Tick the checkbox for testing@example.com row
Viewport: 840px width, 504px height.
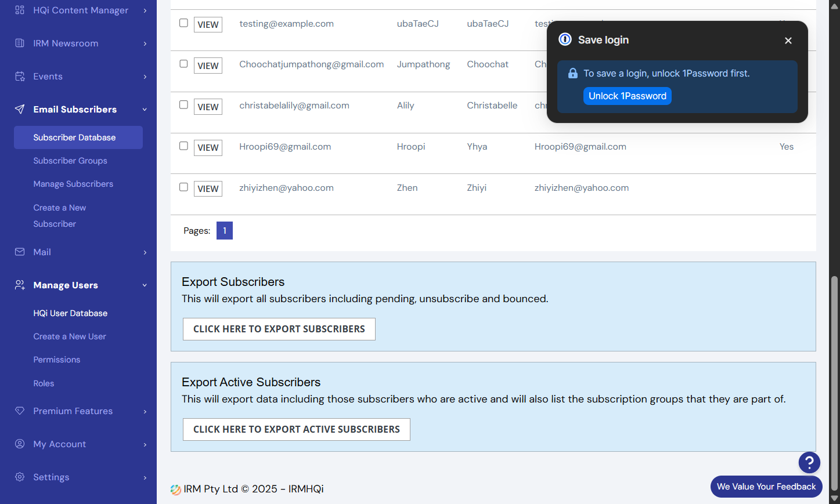(183, 23)
